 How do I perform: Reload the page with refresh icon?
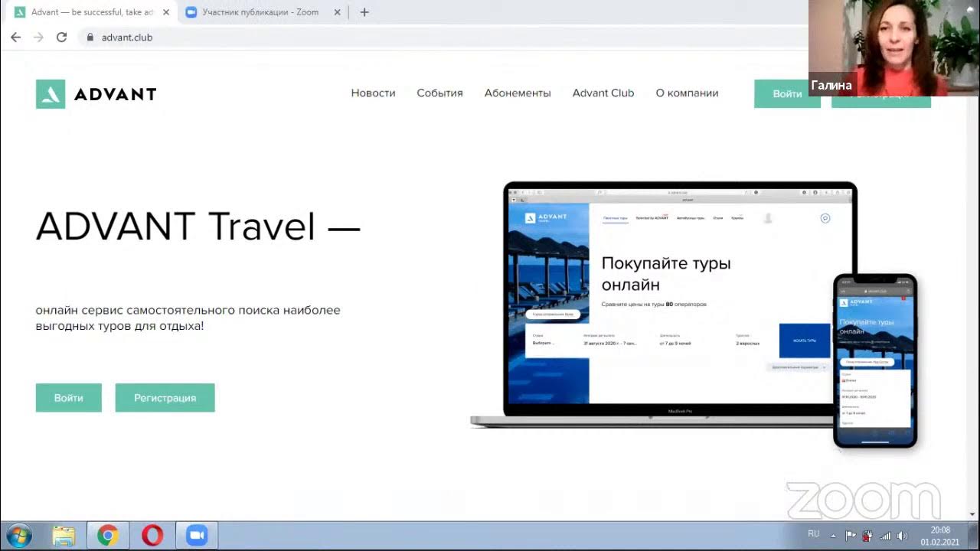point(61,37)
